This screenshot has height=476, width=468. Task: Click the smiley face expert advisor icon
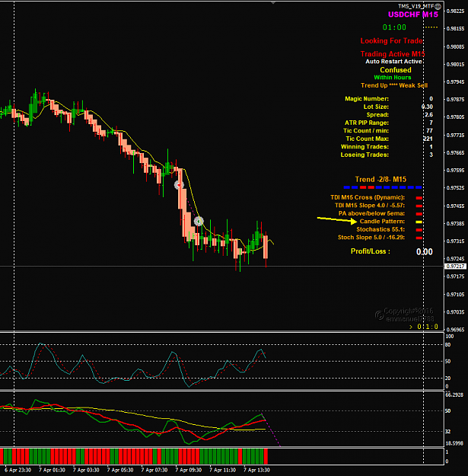438,6
